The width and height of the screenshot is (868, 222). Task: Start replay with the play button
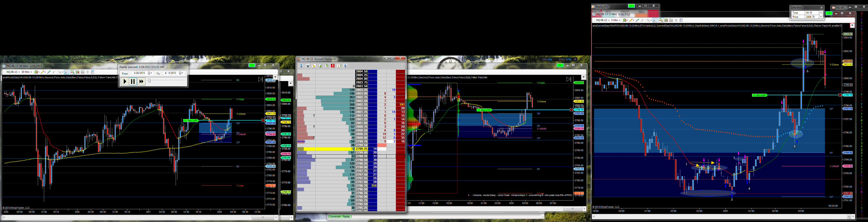point(125,82)
